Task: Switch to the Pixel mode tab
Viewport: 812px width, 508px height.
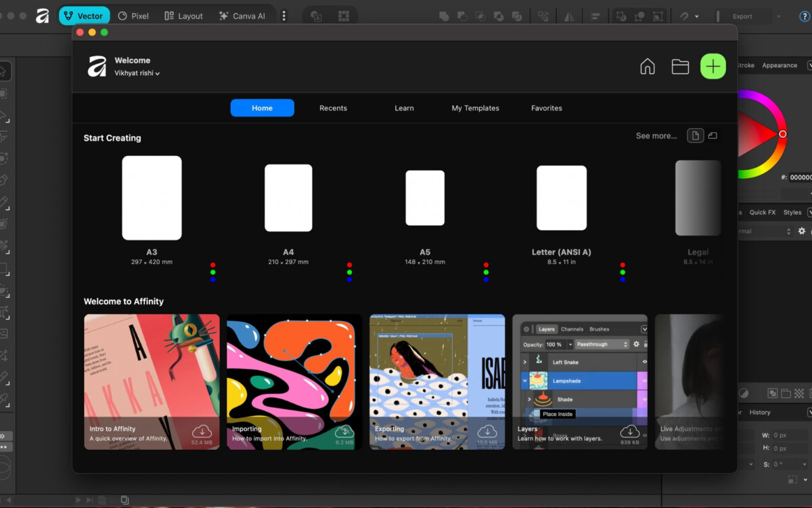Action: pos(133,16)
